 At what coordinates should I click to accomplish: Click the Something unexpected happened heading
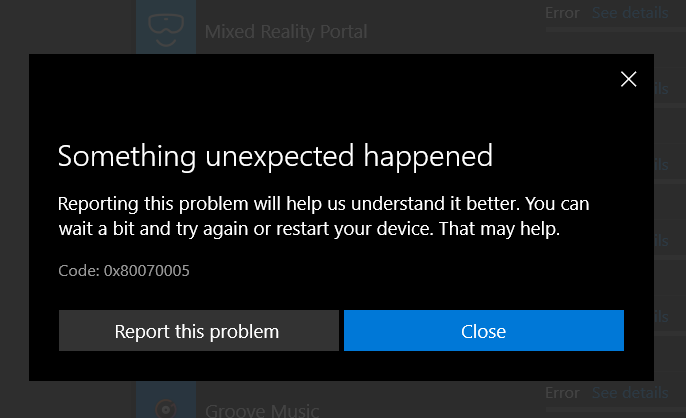click(275, 155)
